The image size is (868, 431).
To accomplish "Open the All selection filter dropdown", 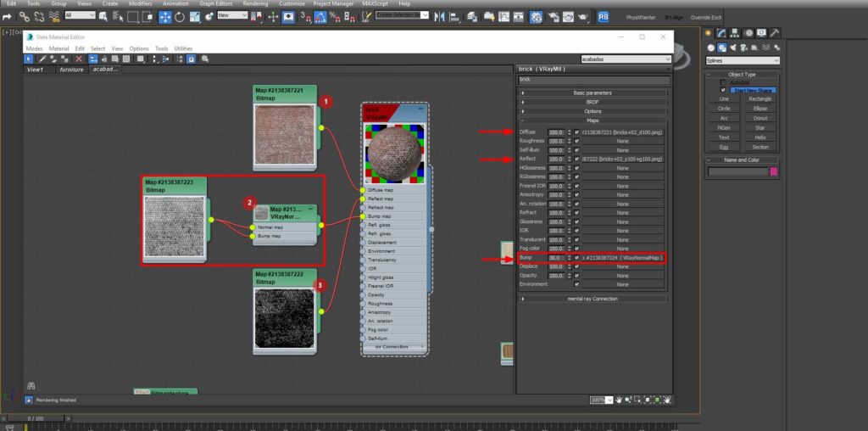I will 80,15.
